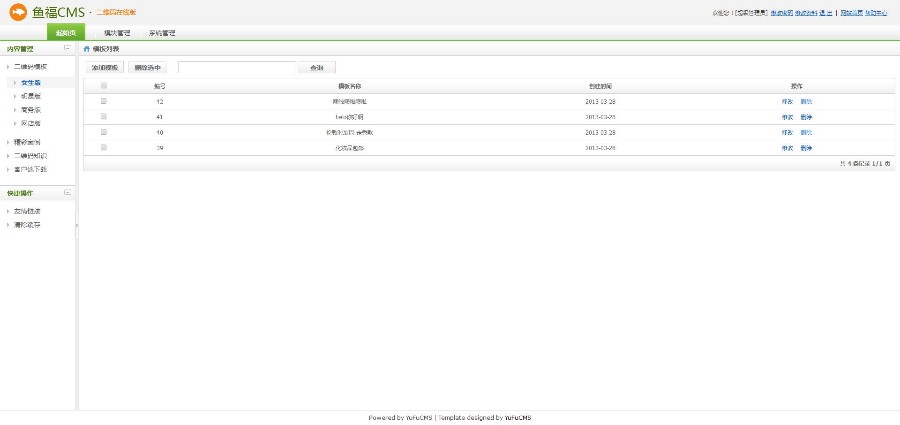
Task: Click the 修改密码 header link
Action: coord(781,12)
